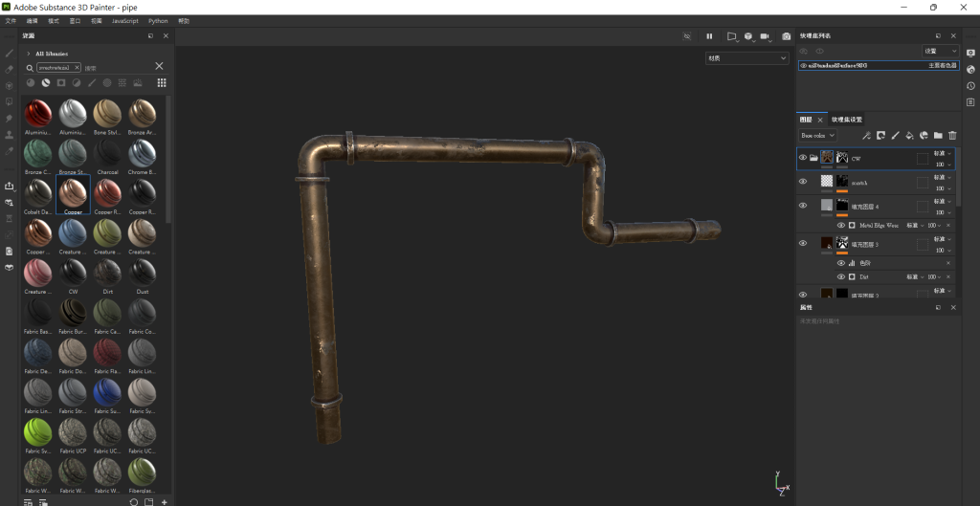
Task: Switch assets panel to grid view icon
Action: click(x=162, y=83)
